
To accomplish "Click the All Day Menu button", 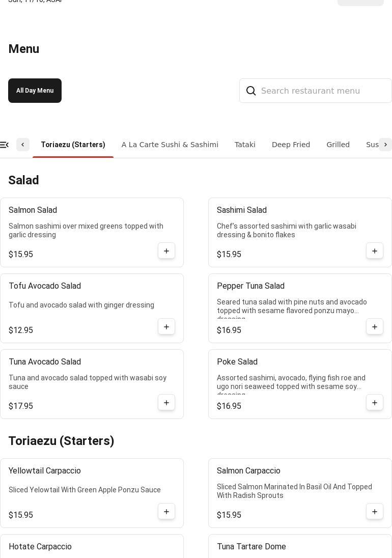I will coord(35,91).
